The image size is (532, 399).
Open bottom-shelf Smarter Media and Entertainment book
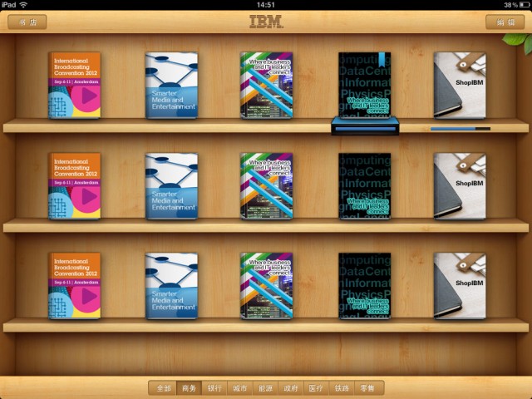point(171,286)
